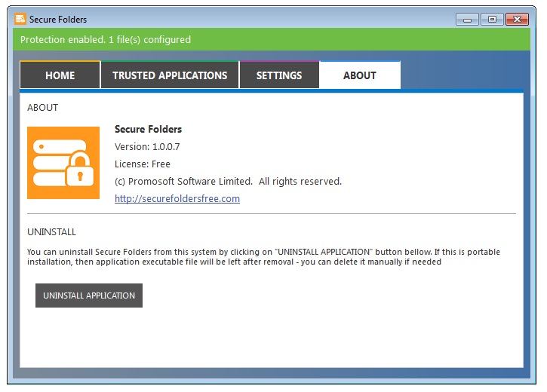547x392 pixels.
Task: Click the uninstall description paragraph
Action: (264, 257)
